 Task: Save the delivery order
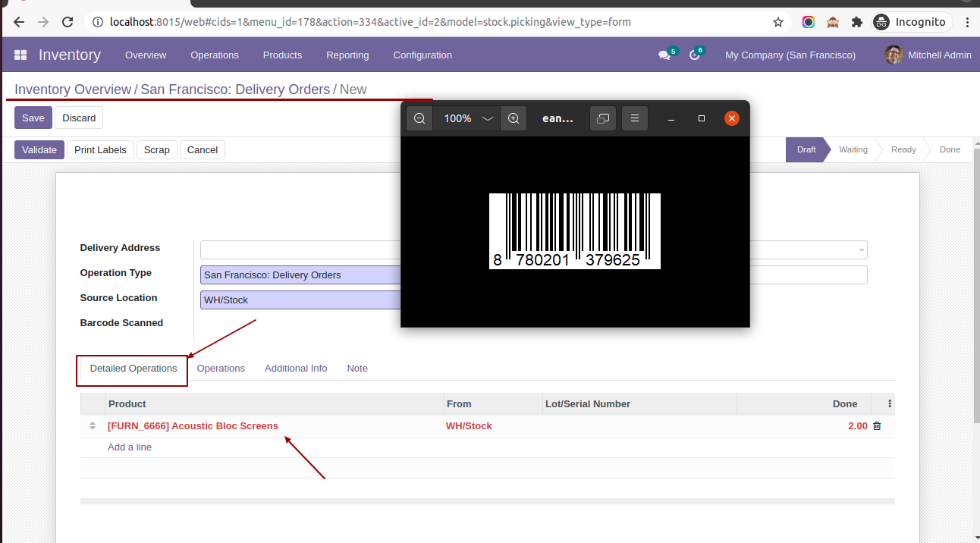33,118
